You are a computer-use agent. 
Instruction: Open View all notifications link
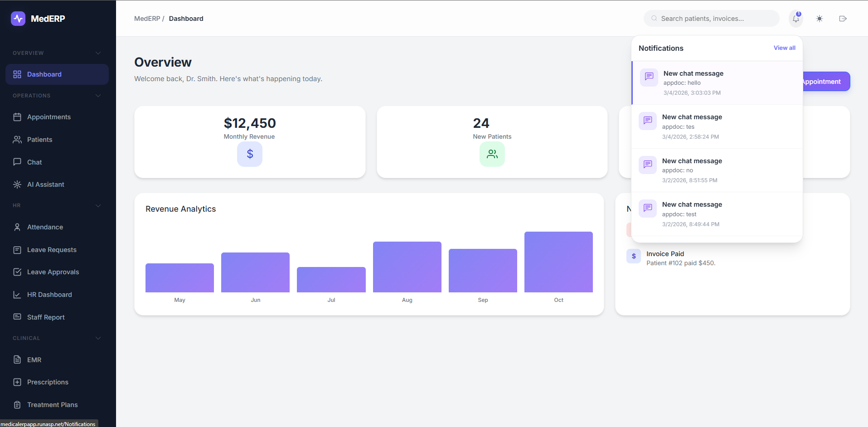[784, 48]
